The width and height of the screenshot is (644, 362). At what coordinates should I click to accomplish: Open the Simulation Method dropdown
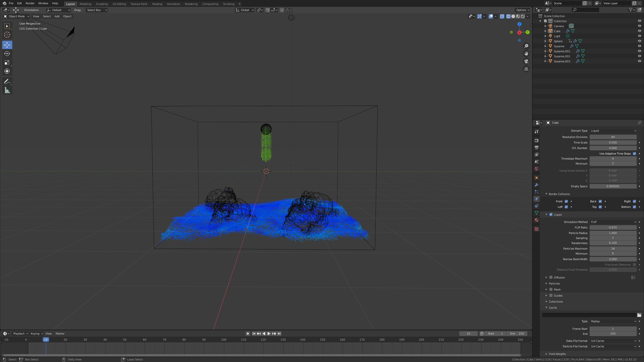pyautogui.click(x=613, y=222)
